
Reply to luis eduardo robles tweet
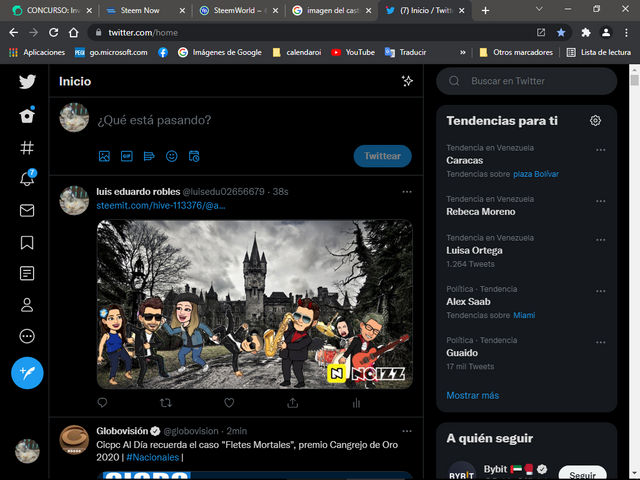[x=102, y=403]
